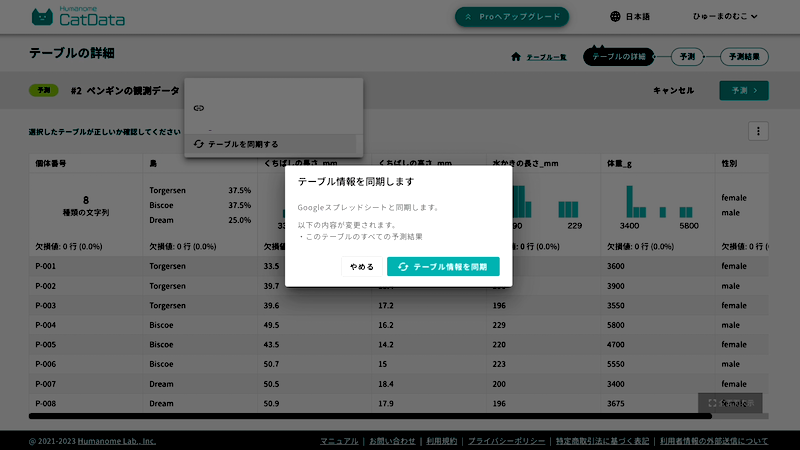Expand the ひゅーまのむこ user dropdown
The width and height of the screenshot is (800, 450).
click(x=724, y=17)
